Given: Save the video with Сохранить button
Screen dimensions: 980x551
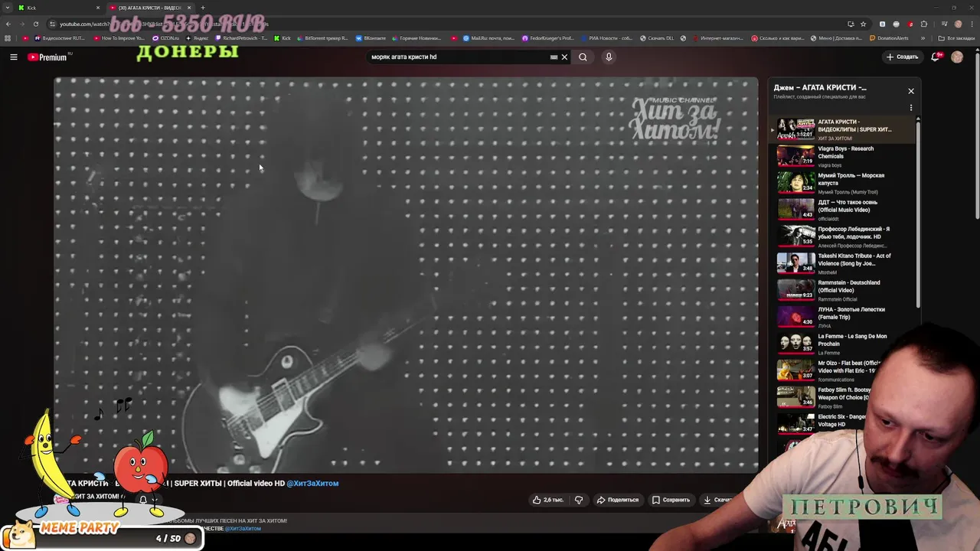Looking at the screenshot, I should pos(671,500).
